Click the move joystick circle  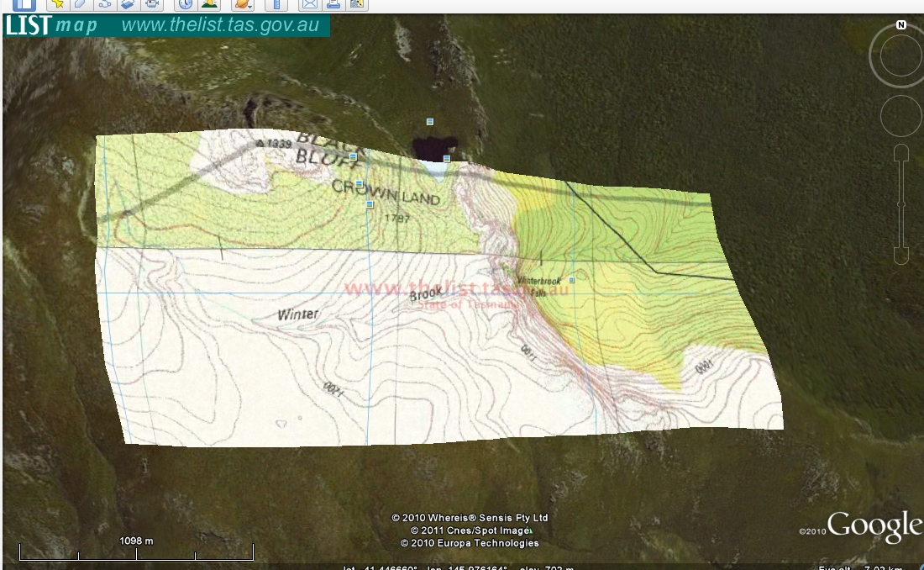click(900, 116)
